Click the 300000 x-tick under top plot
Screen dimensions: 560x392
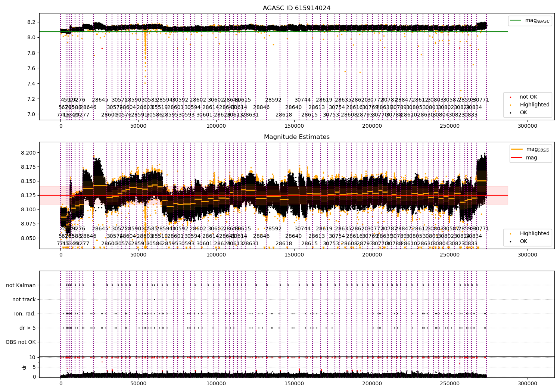pos(528,126)
